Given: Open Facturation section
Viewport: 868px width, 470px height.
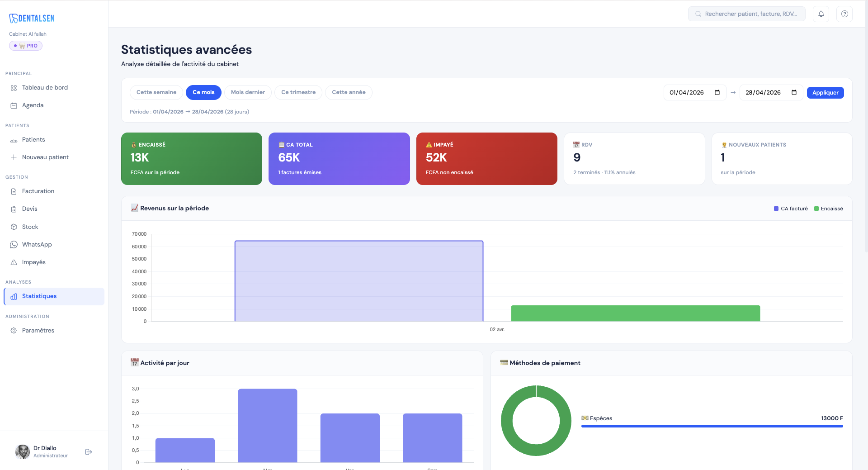Looking at the screenshot, I should [54, 191].
